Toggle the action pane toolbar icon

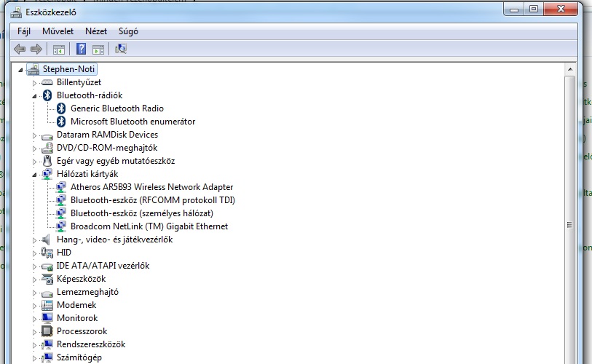(98, 49)
